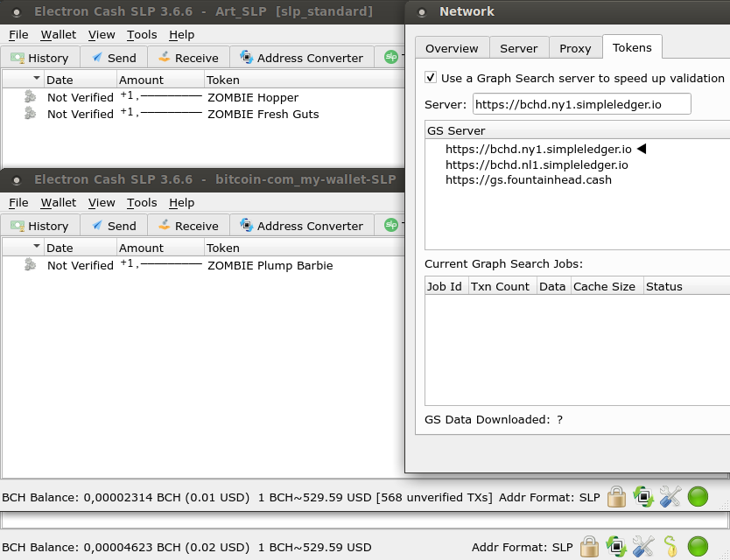This screenshot has height=560, width=730.
Task: Click status icon on ZOMBIE Fresh Guts row
Action: click(31, 113)
